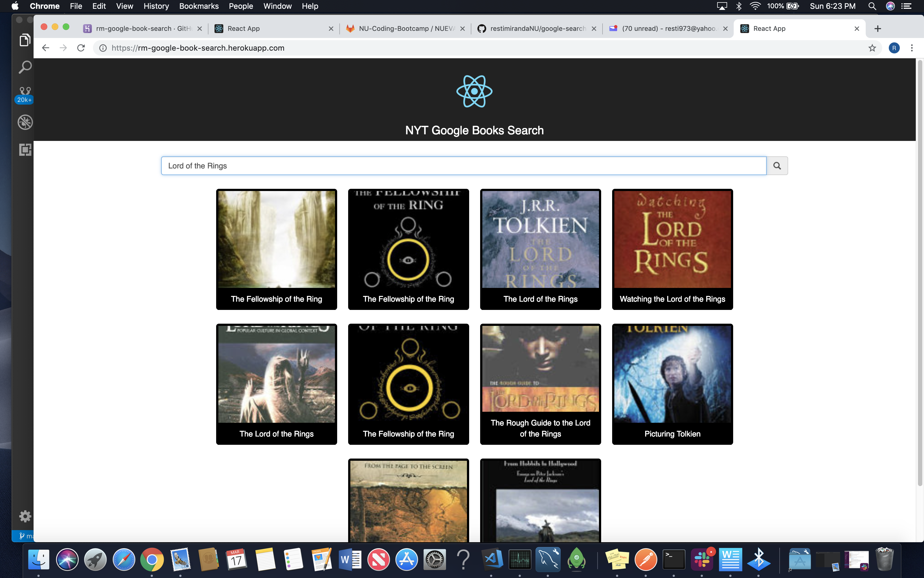Bookmark this page with the star icon
Viewport: 924px width, 578px height.
[872, 48]
